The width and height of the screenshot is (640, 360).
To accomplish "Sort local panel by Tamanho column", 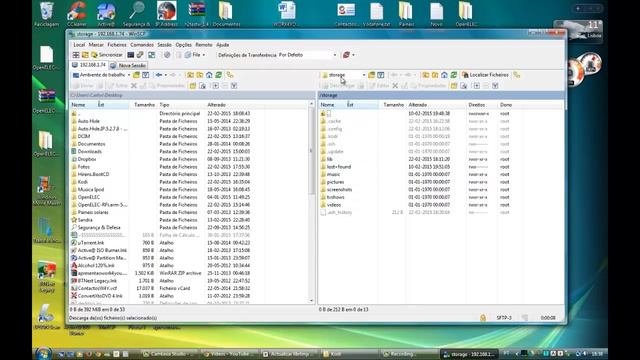I will pos(144,105).
